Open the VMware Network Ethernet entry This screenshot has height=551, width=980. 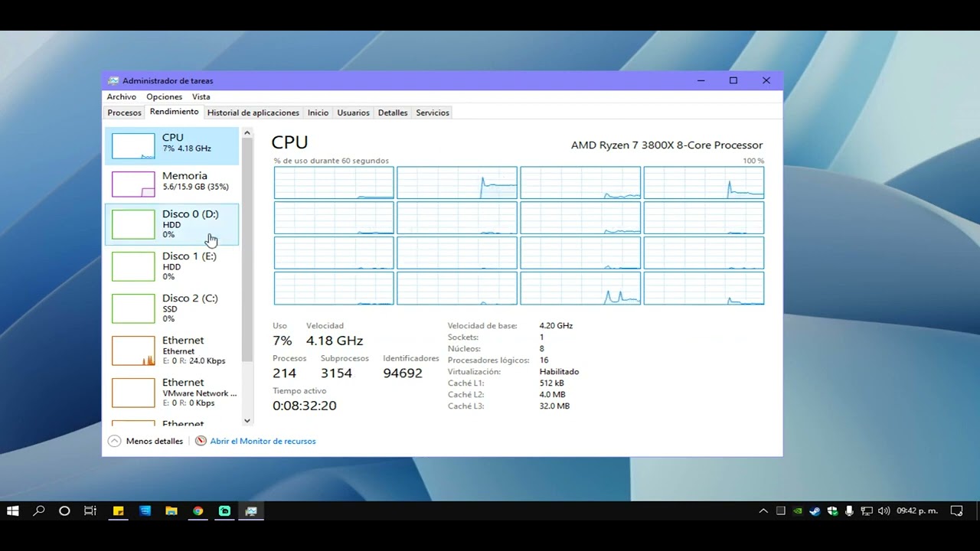click(171, 393)
